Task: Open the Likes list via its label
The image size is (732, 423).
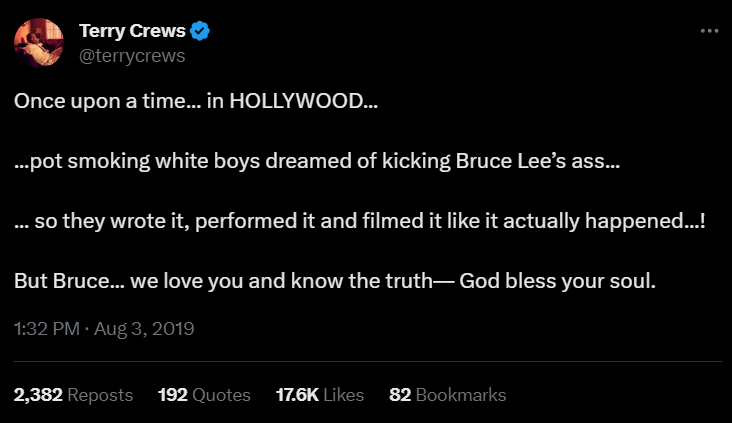Action: click(344, 395)
